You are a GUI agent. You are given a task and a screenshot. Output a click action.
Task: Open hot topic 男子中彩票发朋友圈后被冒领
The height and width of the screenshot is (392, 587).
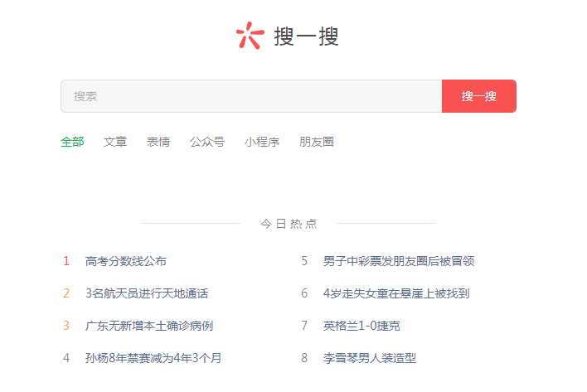click(399, 261)
